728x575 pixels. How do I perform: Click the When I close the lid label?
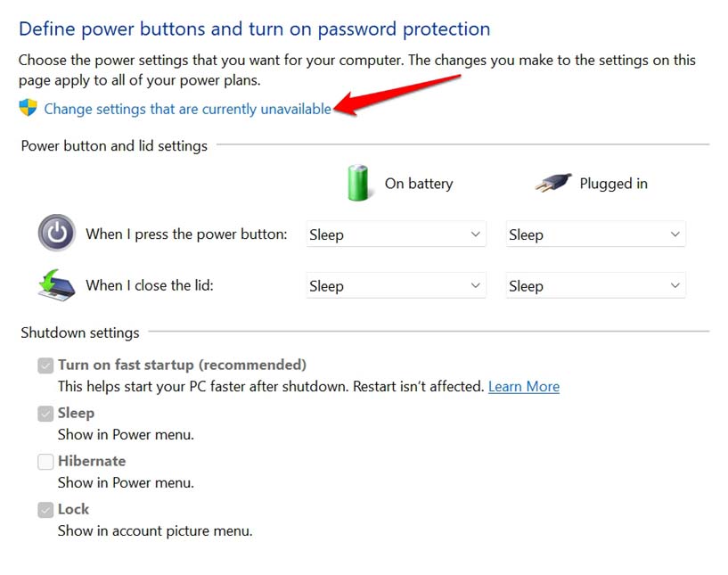coord(150,286)
